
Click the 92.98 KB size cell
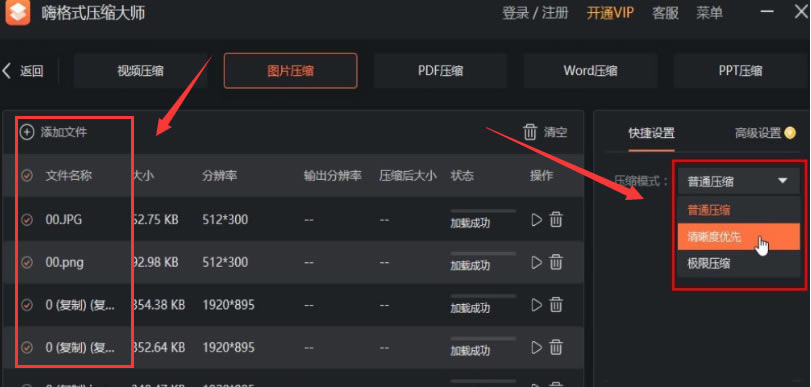tap(155, 263)
